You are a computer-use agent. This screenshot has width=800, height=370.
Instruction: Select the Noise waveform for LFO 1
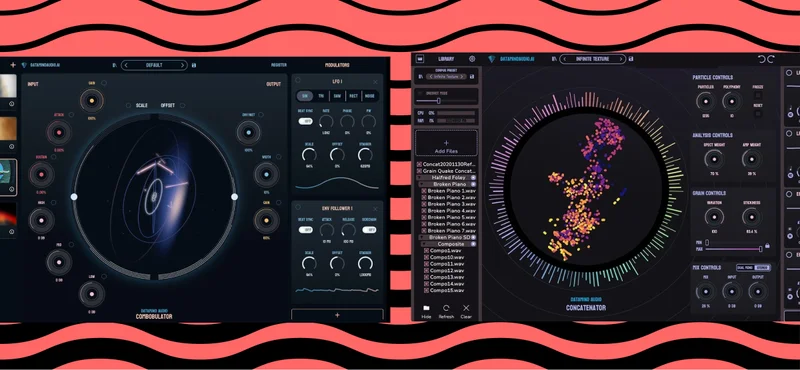click(369, 95)
